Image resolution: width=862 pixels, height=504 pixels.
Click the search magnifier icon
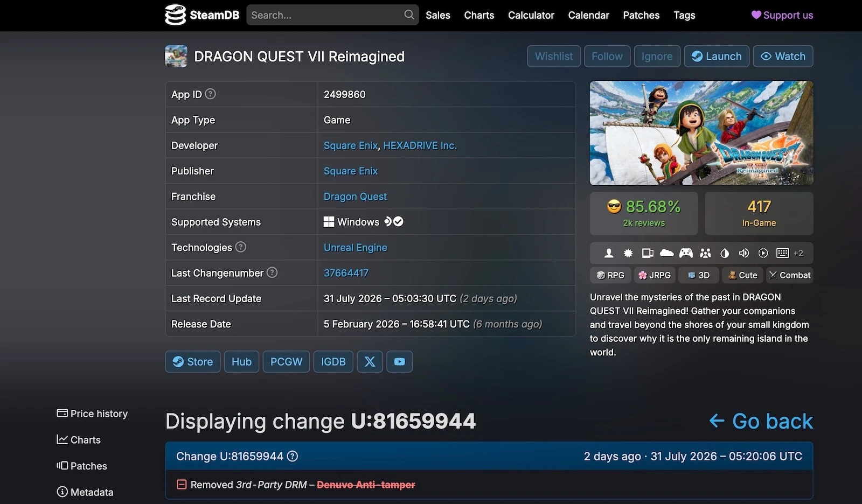(409, 15)
